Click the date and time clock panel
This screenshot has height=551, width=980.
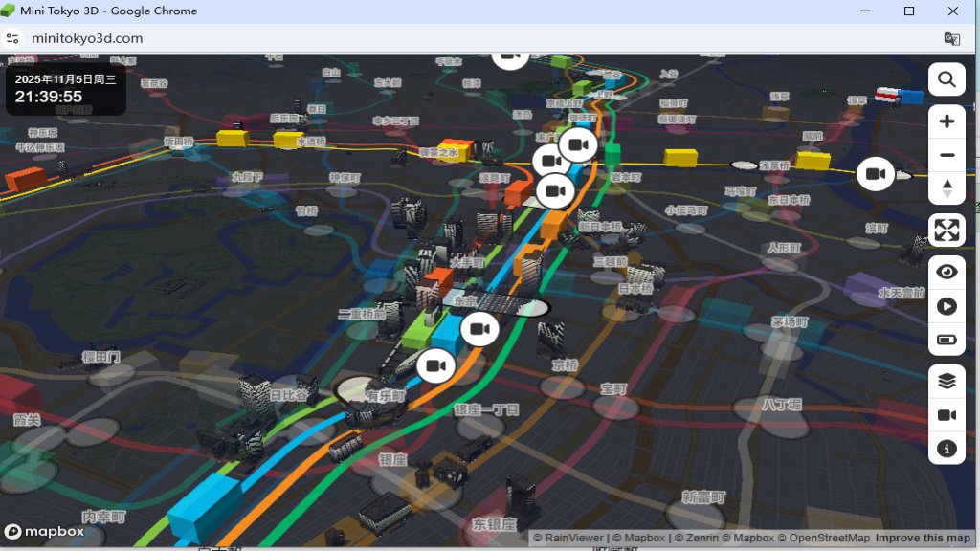pos(65,89)
